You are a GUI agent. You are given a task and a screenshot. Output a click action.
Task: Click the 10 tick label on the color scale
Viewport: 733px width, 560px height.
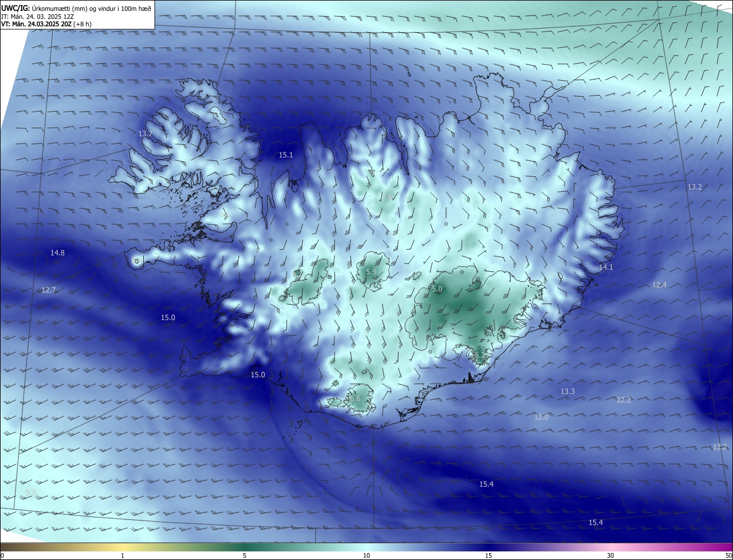pyautogui.click(x=366, y=555)
